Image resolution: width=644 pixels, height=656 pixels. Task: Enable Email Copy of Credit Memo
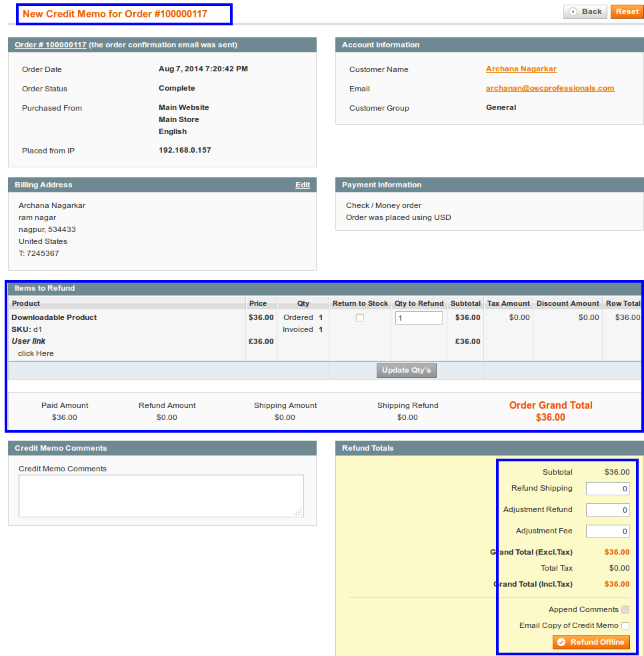click(x=625, y=625)
